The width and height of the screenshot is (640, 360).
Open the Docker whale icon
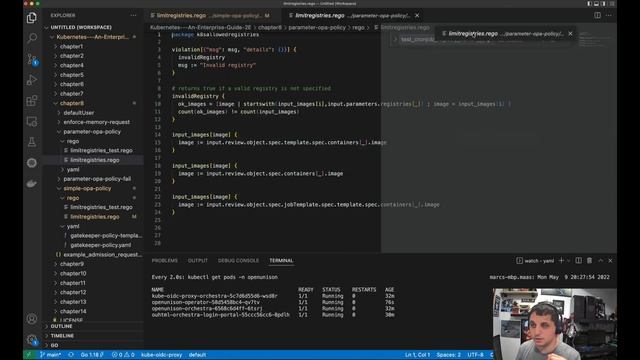point(32,184)
